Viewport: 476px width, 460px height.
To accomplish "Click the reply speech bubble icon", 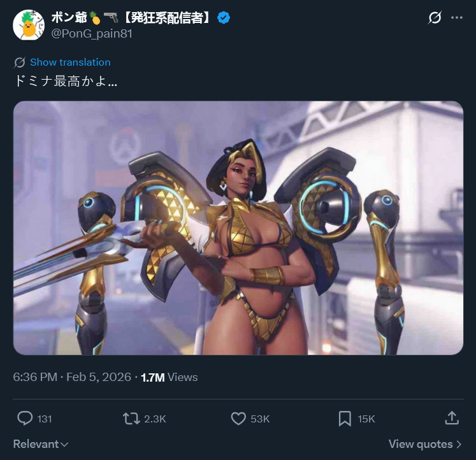I will pos(25,419).
